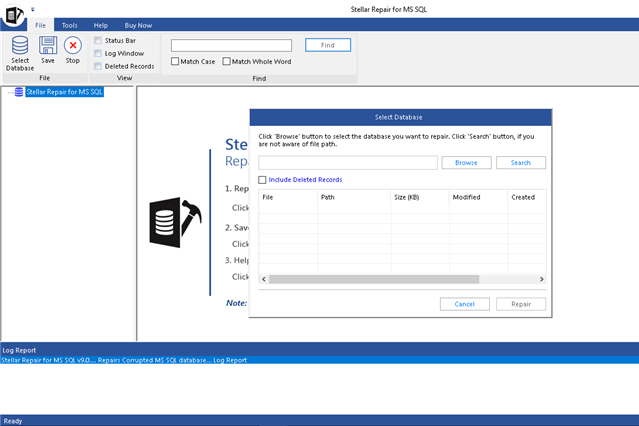
Task: Click the horizontal scrollbar thumb in dialog
Action: 374,279
